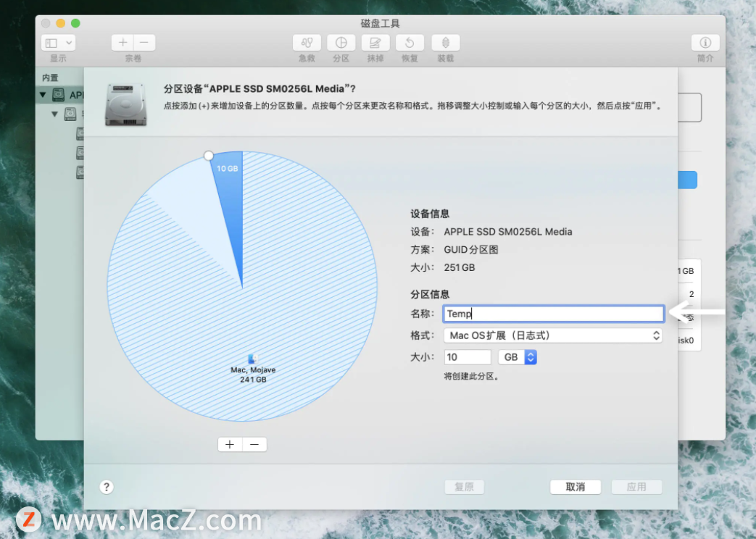
Task: Click the size field showing 10
Action: 468,357
